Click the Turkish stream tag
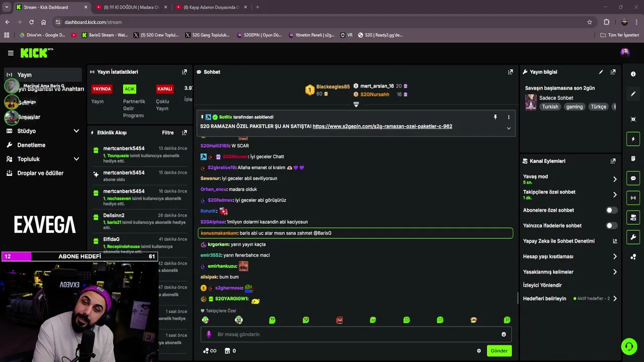The image size is (644, 362). [x=550, y=107]
